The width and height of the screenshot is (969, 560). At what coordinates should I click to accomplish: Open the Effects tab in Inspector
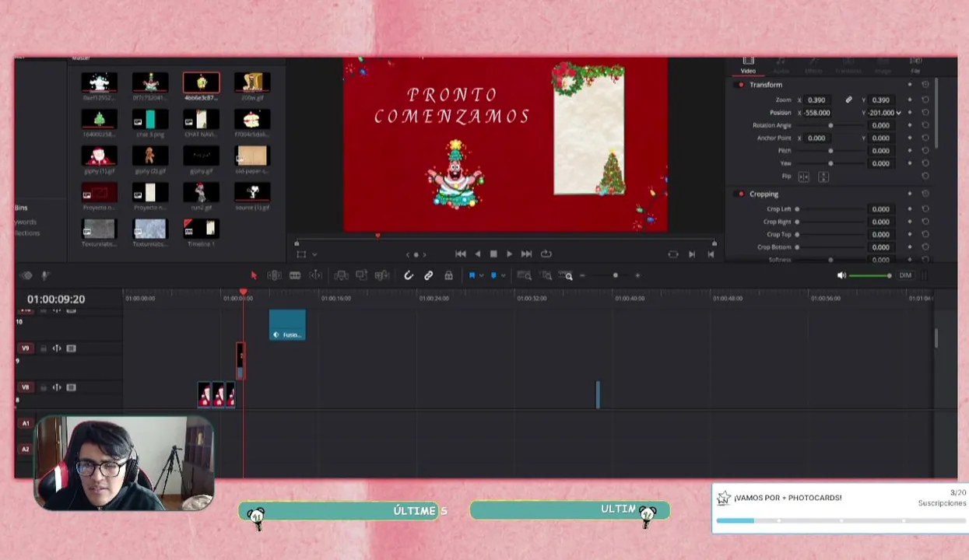(813, 65)
